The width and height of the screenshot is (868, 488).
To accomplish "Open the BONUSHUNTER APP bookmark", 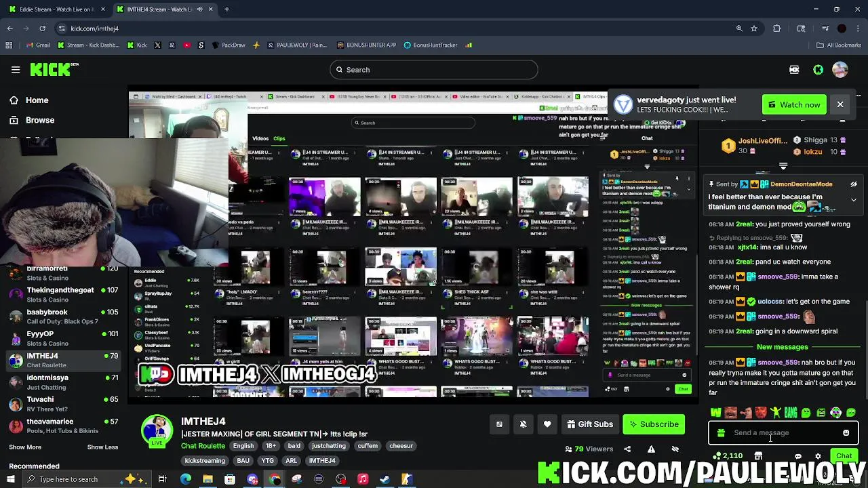I will (366, 45).
